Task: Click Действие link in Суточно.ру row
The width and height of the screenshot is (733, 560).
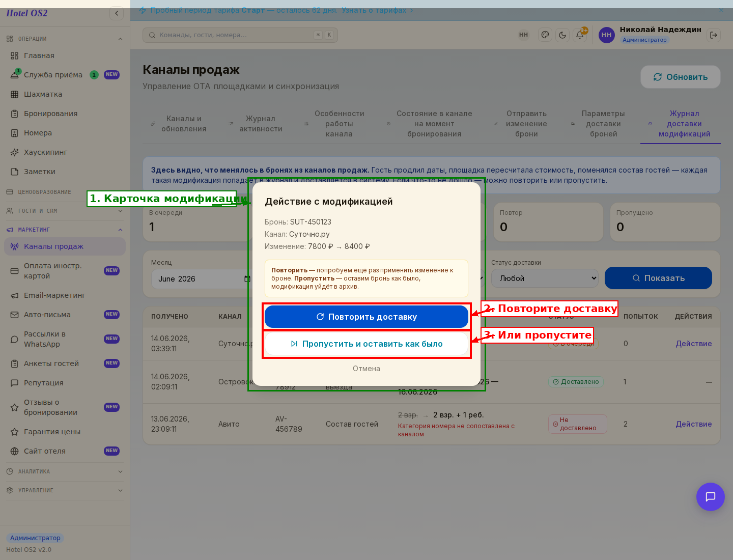Action: [693, 344]
